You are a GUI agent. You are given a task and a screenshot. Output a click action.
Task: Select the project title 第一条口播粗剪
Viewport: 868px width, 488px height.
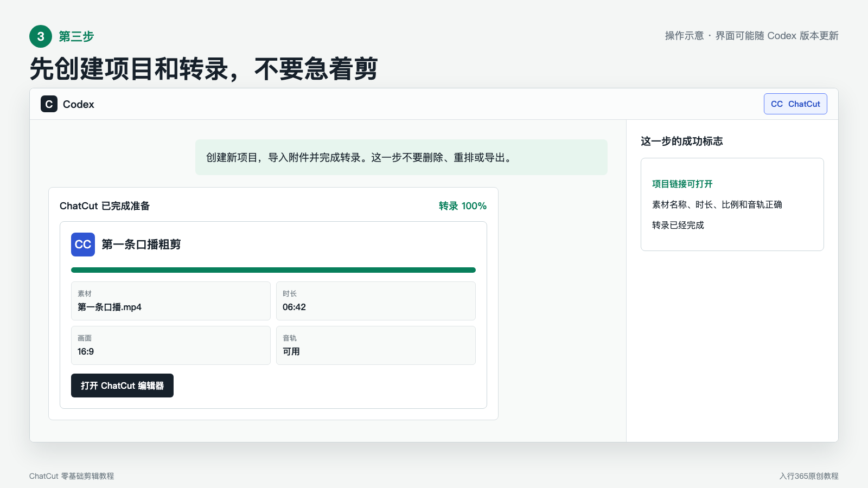click(x=141, y=245)
